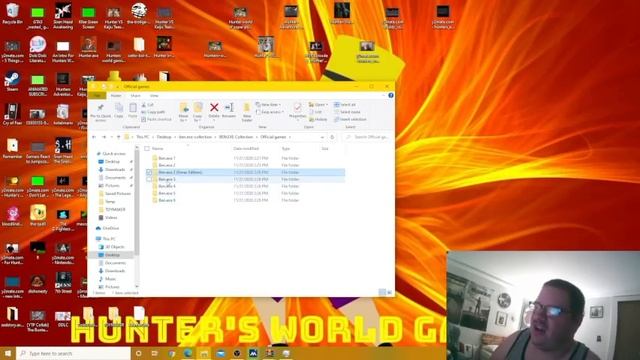
Task: Click the This PC breadcrumb in the address bar
Action: 142,137
